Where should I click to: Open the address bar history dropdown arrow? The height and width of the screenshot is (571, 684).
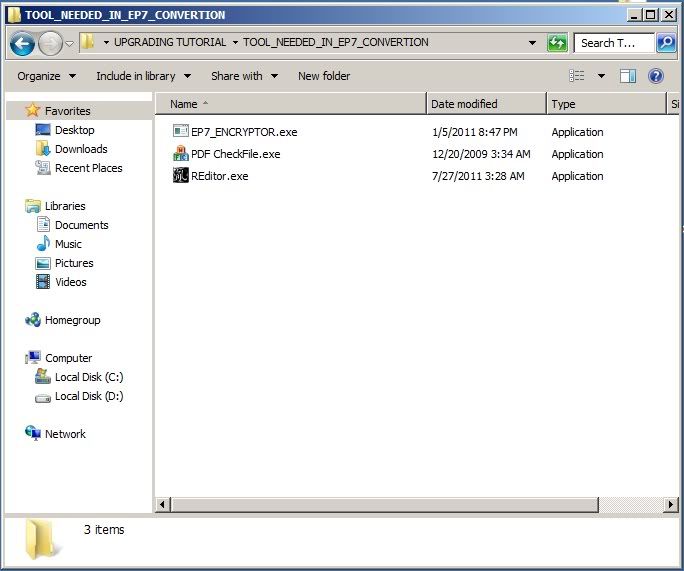[533, 43]
